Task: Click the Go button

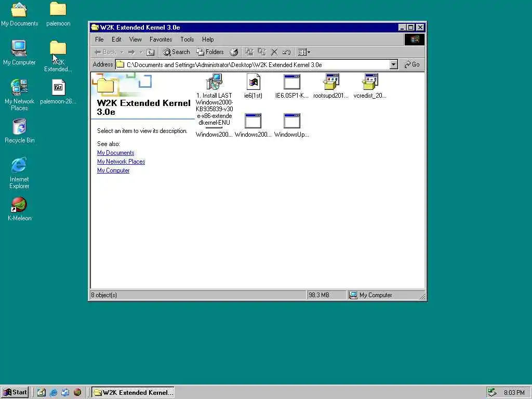Action: pyautogui.click(x=412, y=64)
